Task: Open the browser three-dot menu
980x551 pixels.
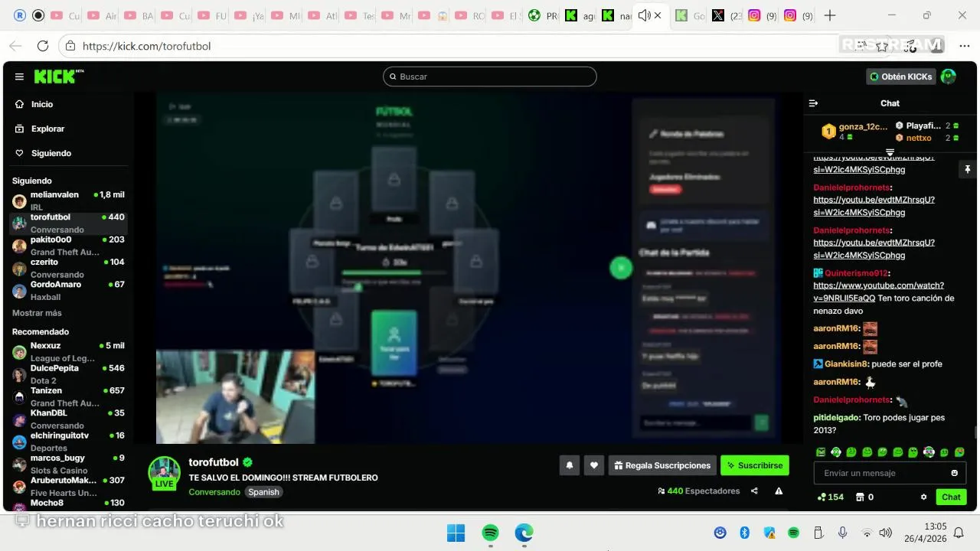Action: pos(964,46)
